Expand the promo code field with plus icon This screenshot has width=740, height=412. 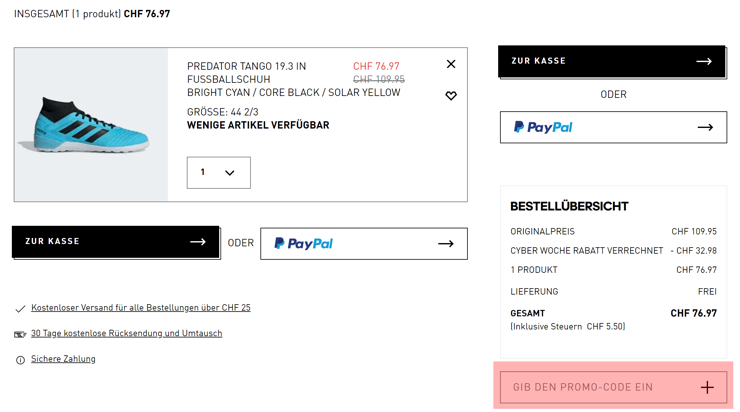pyautogui.click(x=707, y=387)
